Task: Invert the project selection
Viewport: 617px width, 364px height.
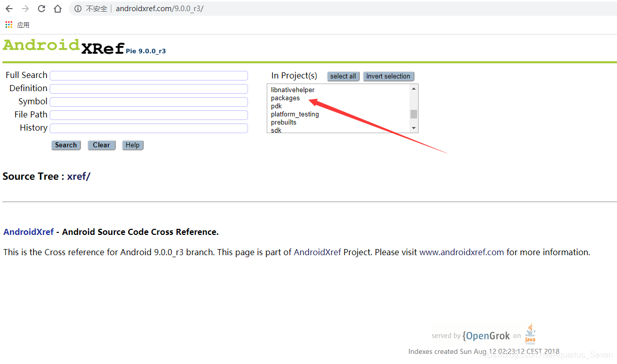Action: (388, 76)
